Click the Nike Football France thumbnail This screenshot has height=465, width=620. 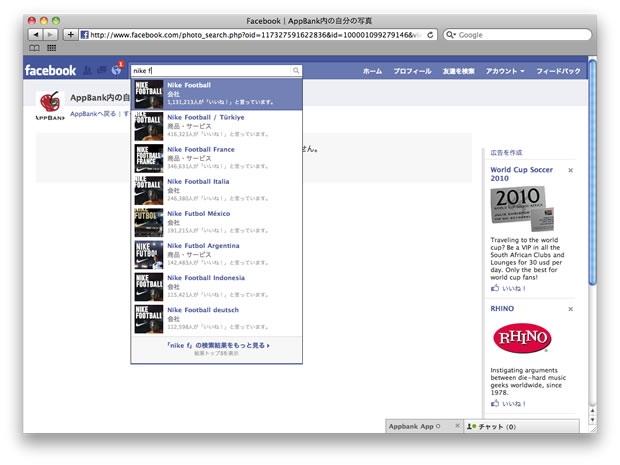tap(149, 159)
